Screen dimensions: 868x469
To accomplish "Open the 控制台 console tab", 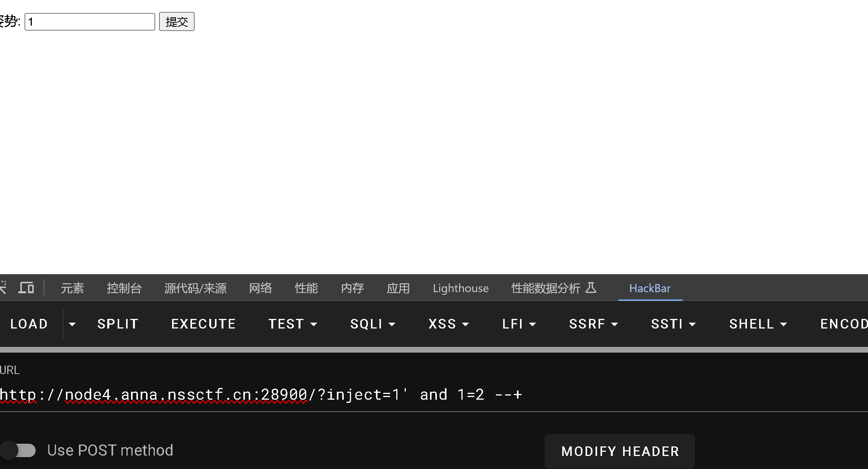I will pos(124,288).
